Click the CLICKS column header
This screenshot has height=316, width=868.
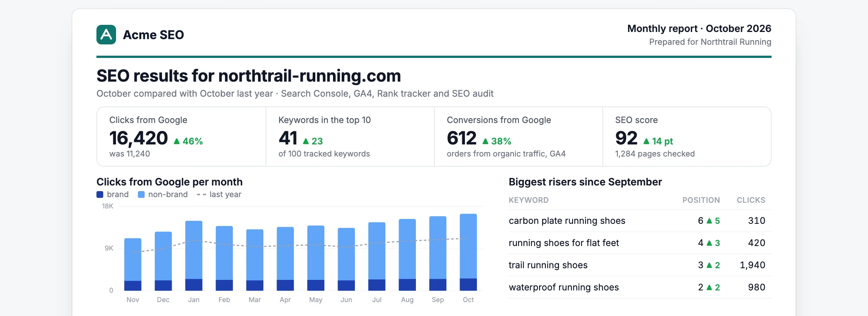pos(751,200)
